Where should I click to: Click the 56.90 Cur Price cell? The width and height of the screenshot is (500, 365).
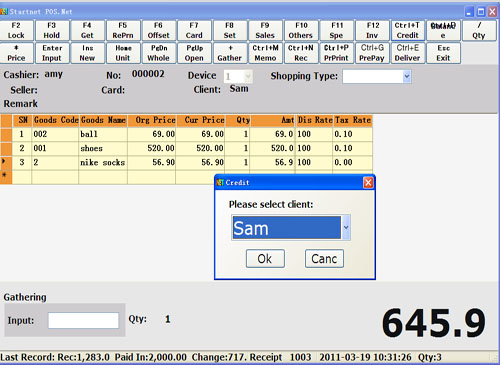[201, 163]
